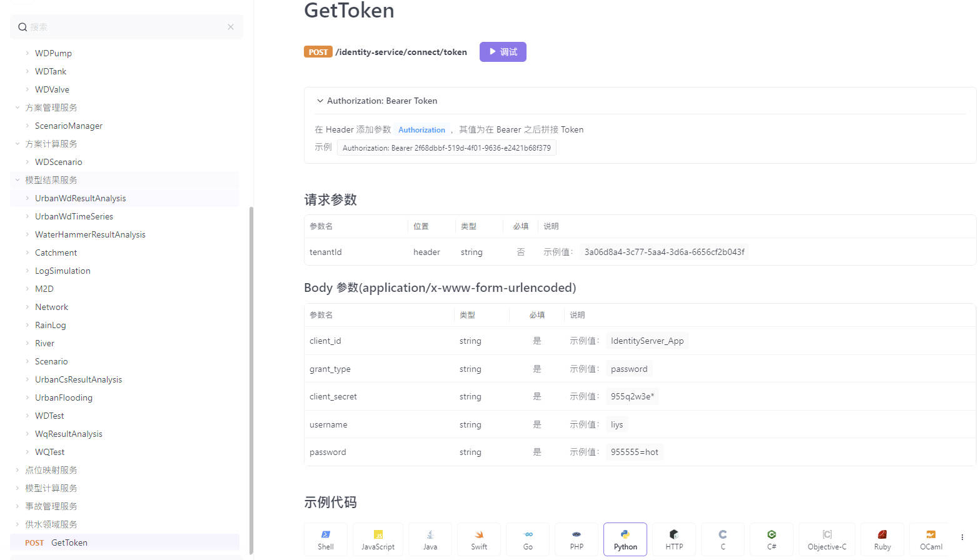Expand the WDValve tree item
The height and width of the screenshot is (560, 978).
27,89
